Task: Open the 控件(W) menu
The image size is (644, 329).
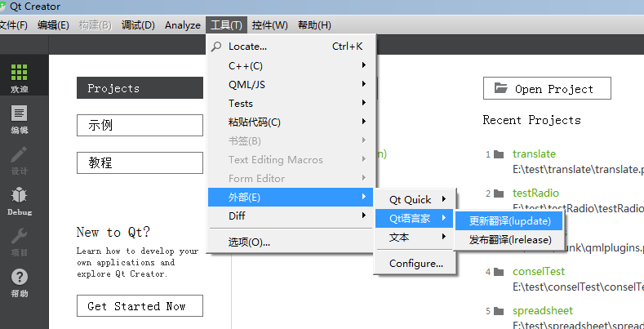Action: [270, 25]
